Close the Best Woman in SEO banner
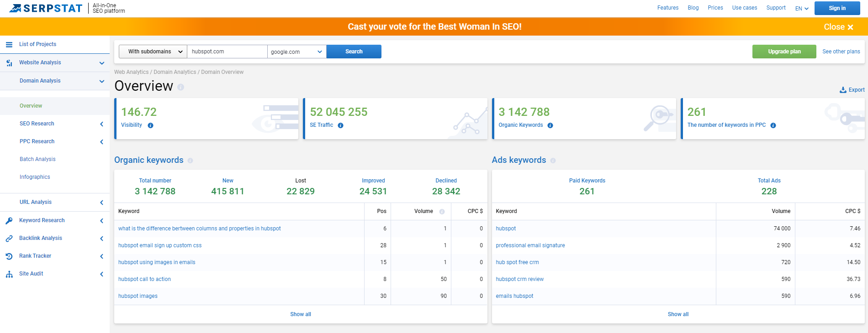Viewport: 868px width, 333px height. pos(838,27)
